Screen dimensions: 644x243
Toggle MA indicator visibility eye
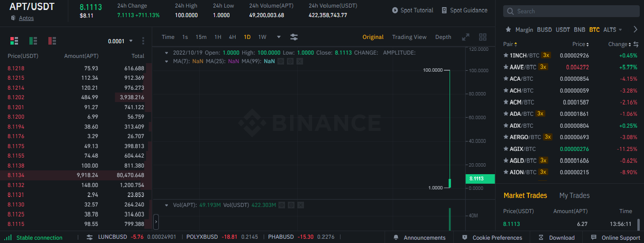[281, 61]
